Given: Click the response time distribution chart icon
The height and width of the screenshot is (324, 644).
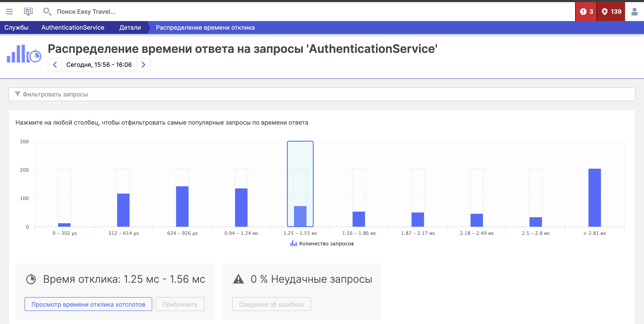Looking at the screenshot, I should point(24,54).
